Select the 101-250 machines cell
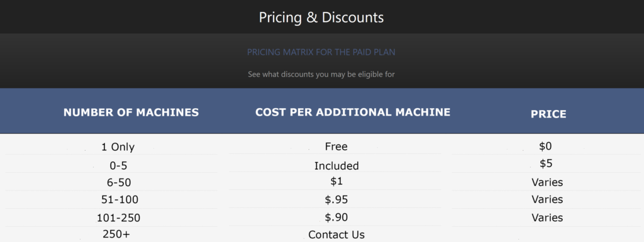Image resolution: width=644 pixels, height=242 pixels. pyautogui.click(x=118, y=217)
